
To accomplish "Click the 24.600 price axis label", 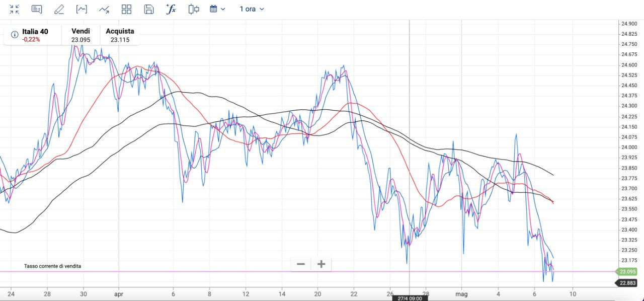I will (x=629, y=65).
